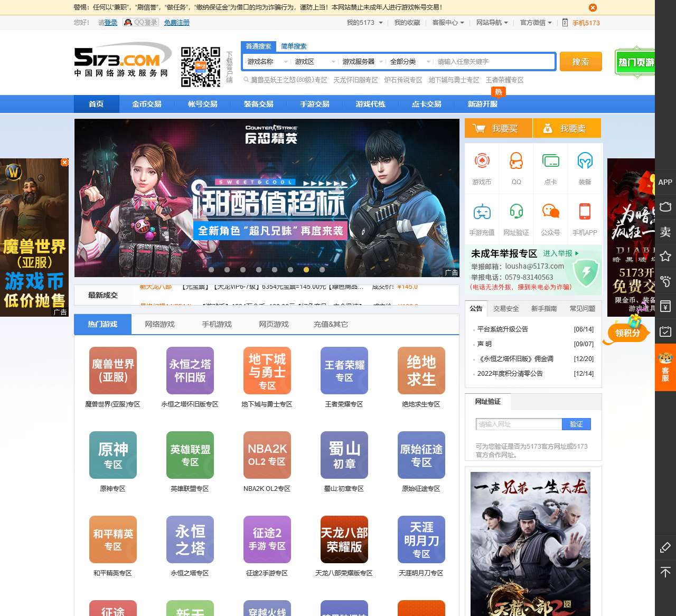Open the 网址验证 headset icon

(516, 211)
